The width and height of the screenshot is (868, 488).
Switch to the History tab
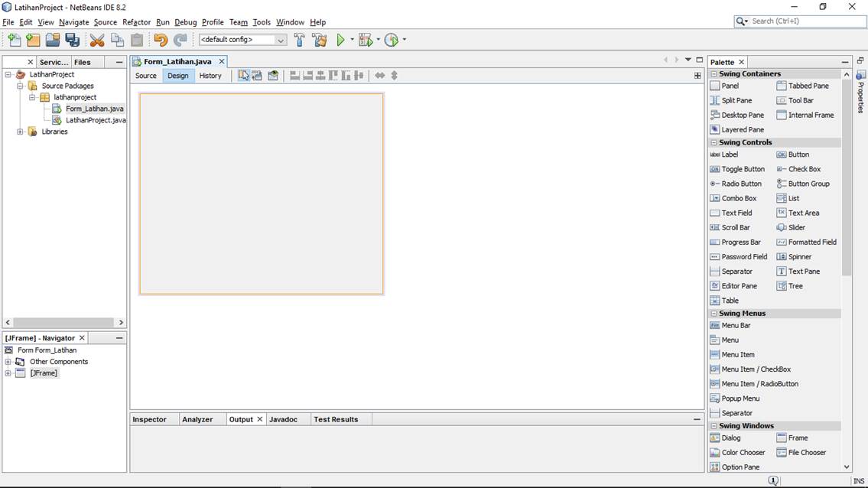[x=210, y=75]
